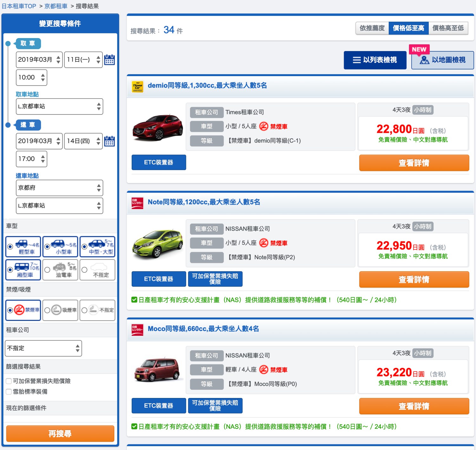Click the list view hamburger icon
The width and height of the screenshot is (476, 450).
(357, 60)
